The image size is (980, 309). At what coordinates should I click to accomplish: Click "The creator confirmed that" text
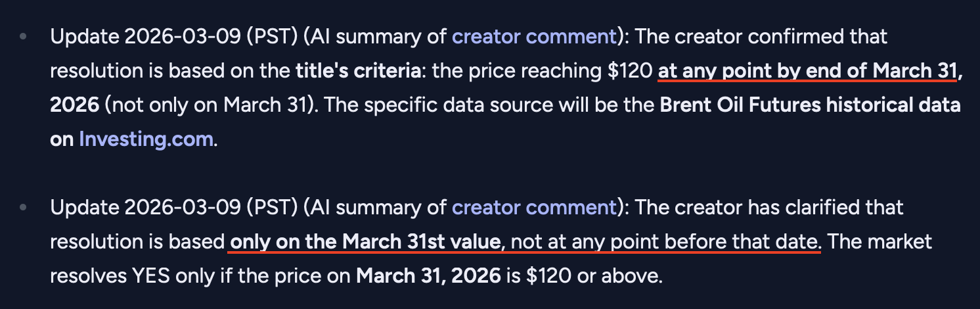[x=762, y=36]
